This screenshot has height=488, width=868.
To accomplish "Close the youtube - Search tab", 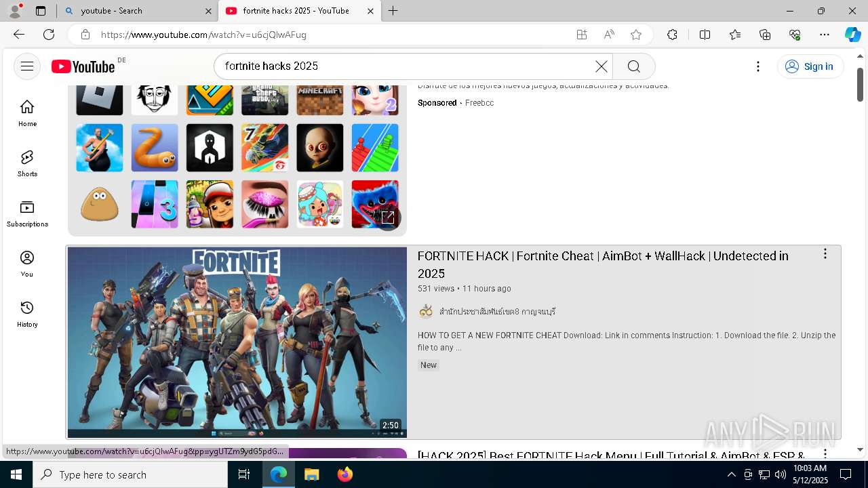I will coord(208,11).
